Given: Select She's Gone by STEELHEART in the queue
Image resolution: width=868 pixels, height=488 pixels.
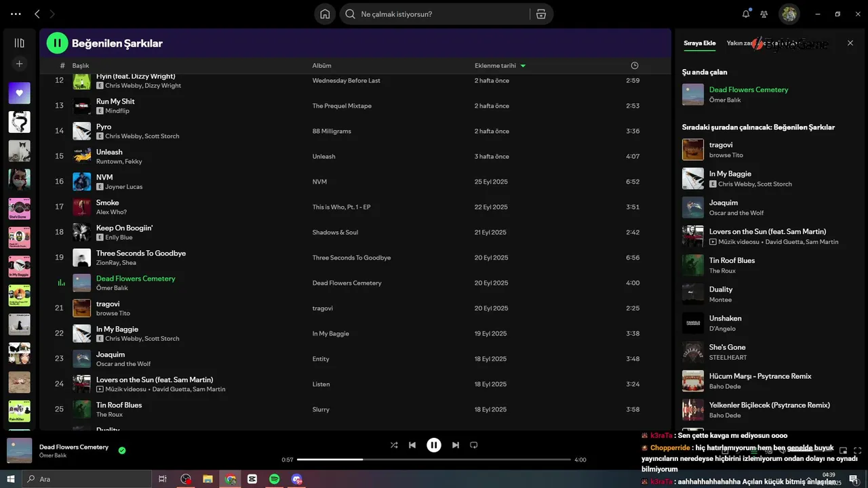Looking at the screenshot, I should (728, 347).
